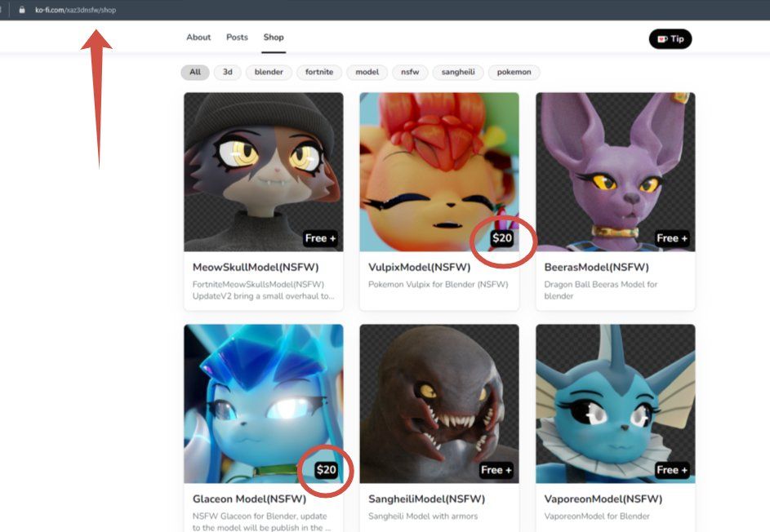770x532 pixels.
Task: Open the VulpixModel product thumbnail
Action: click(439, 172)
